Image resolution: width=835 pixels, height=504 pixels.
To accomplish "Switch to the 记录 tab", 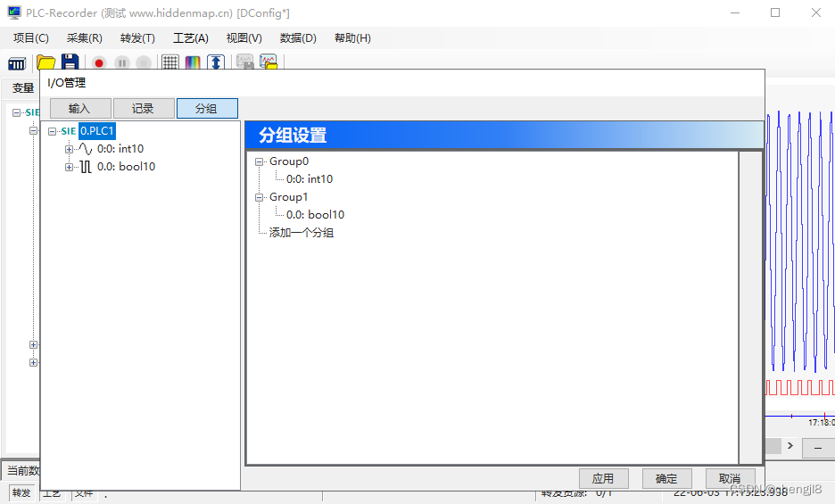I will [144, 108].
